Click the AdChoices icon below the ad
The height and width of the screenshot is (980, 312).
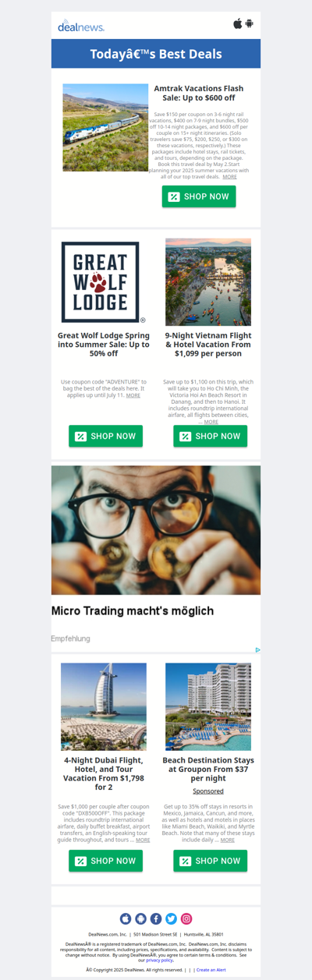pyautogui.click(x=257, y=649)
